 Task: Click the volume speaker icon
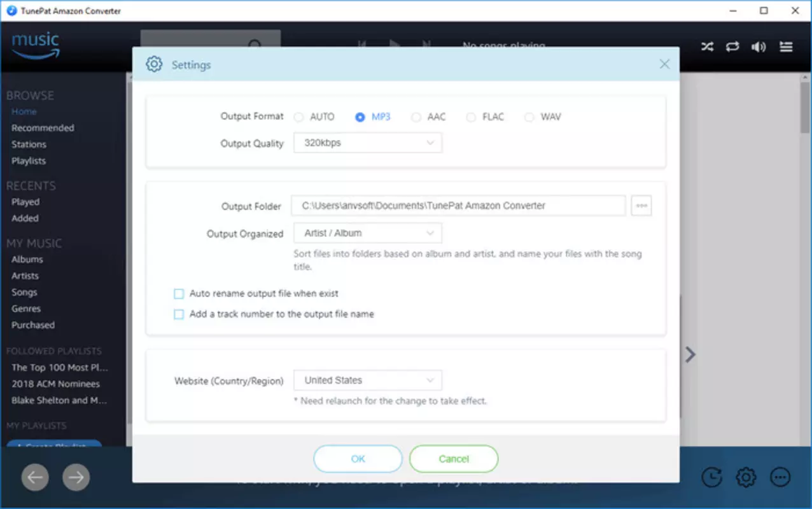click(759, 46)
